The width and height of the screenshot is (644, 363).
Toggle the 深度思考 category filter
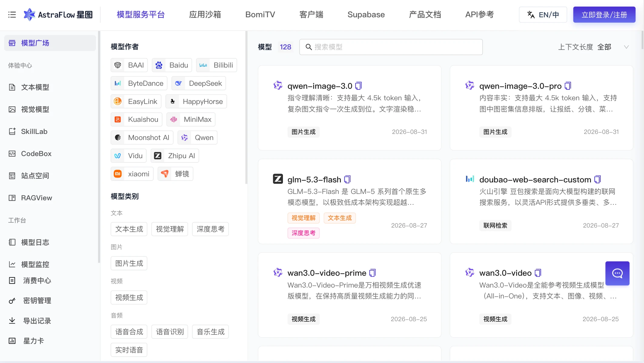tap(210, 229)
